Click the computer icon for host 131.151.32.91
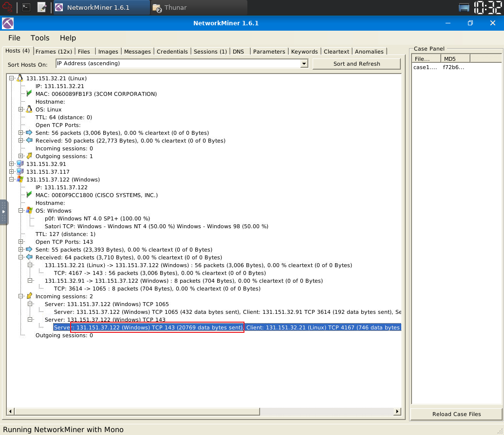Viewport: 504px width, 435px height. tap(20, 164)
